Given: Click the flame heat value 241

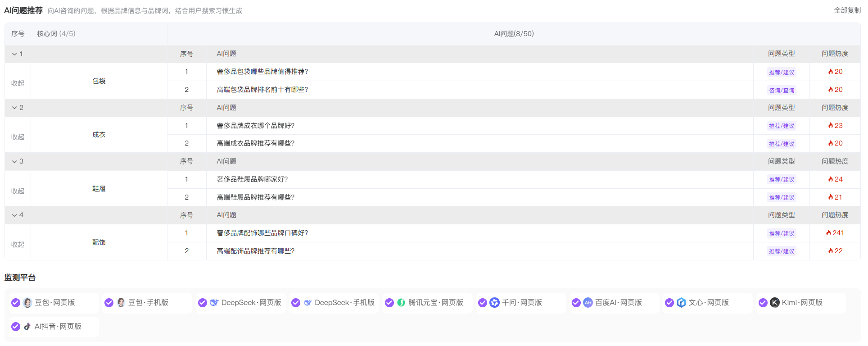Looking at the screenshot, I should coord(835,233).
